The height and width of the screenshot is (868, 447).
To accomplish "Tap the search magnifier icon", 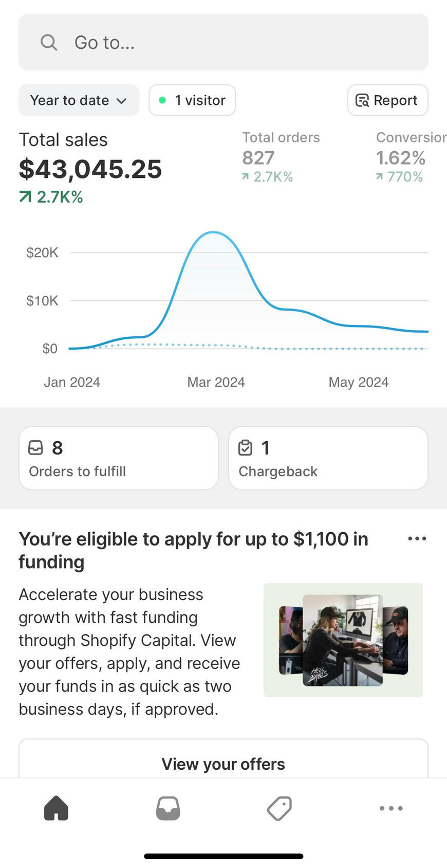I will pos(49,43).
